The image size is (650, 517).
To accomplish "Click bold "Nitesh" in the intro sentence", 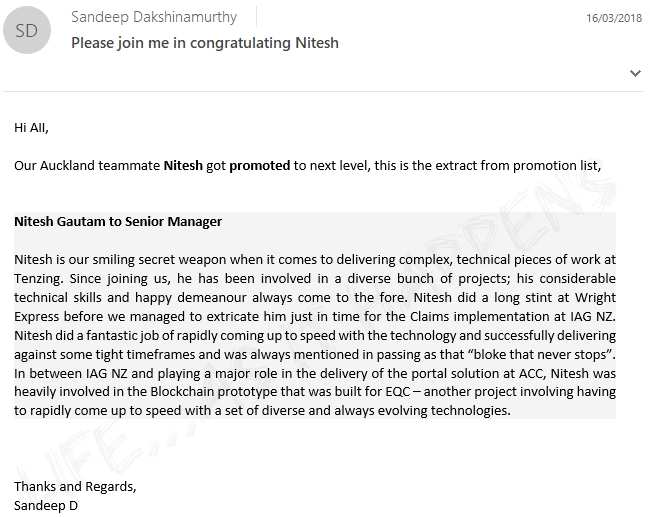I will tap(183, 165).
